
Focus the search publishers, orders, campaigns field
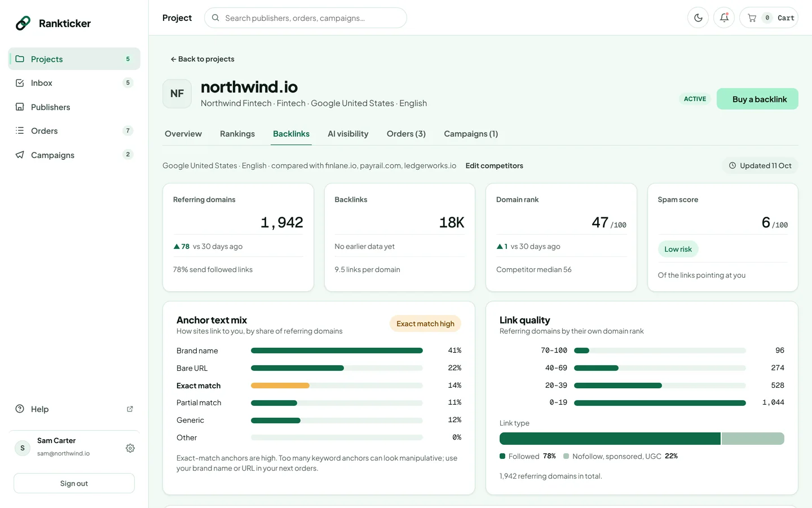tap(306, 18)
